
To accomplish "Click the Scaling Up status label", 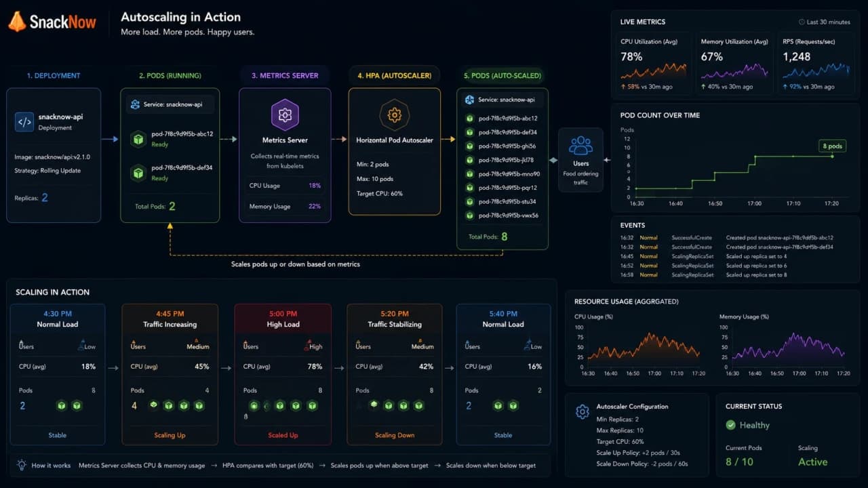I will coord(170,435).
